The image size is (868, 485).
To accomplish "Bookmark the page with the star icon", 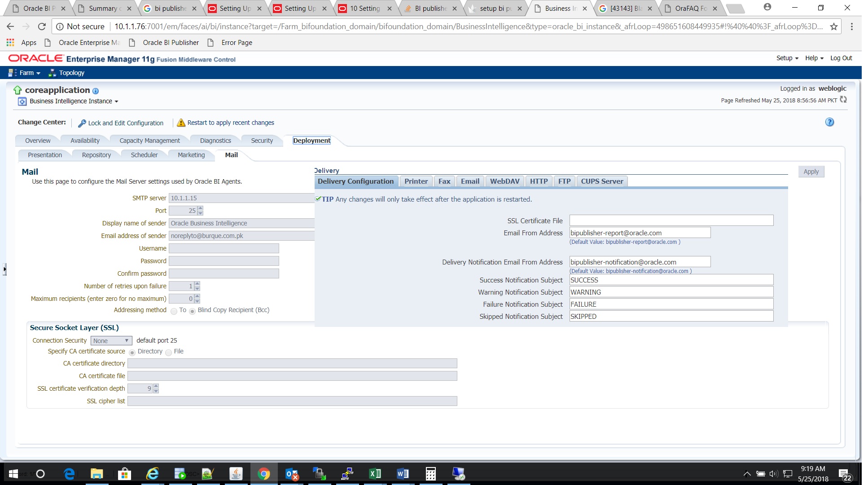I will (833, 26).
